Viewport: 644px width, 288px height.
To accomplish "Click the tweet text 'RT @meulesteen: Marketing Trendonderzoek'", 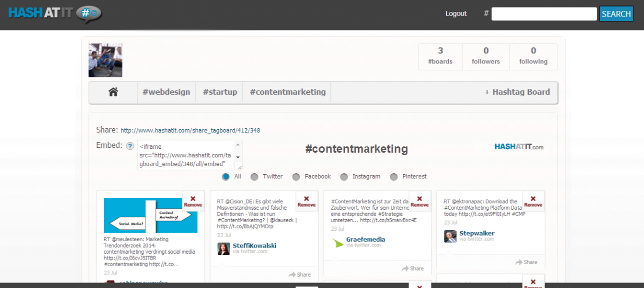I will (150, 252).
